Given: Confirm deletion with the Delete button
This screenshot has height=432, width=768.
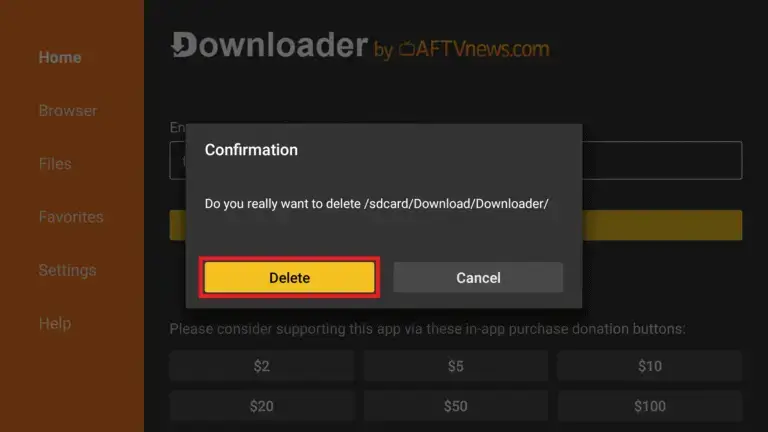Looking at the screenshot, I should tap(289, 277).
